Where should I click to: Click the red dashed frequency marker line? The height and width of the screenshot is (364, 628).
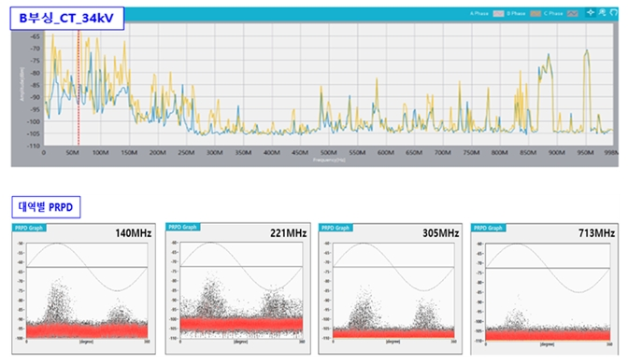click(78, 87)
